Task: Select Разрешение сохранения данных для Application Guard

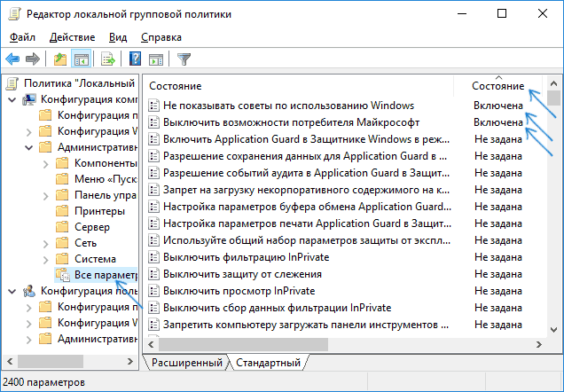Action: click(x=305, y=156)
